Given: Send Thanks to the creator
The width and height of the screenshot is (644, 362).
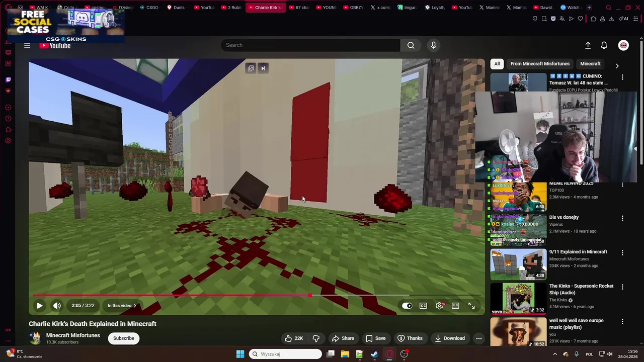Looking at the screenshot, I should (x=410, y=338).
